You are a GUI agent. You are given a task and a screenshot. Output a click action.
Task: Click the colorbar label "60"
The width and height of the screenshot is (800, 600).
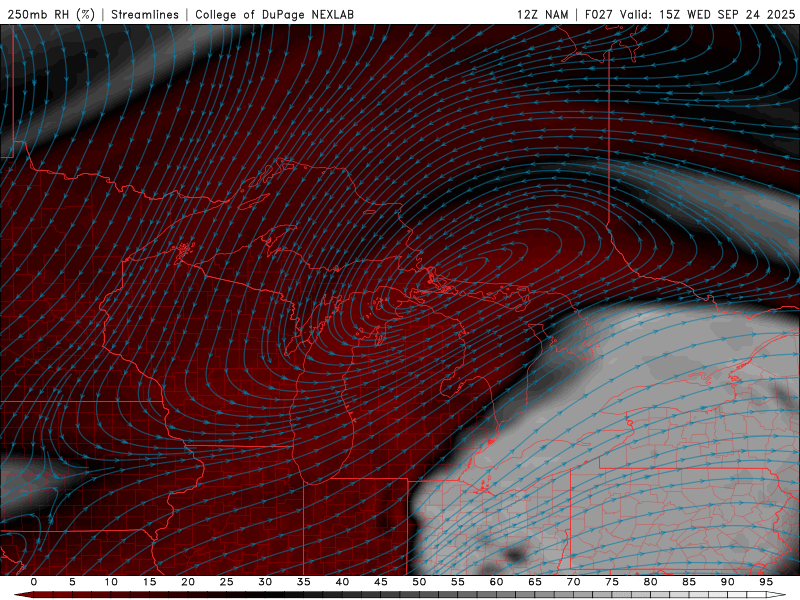coord(496,582)
